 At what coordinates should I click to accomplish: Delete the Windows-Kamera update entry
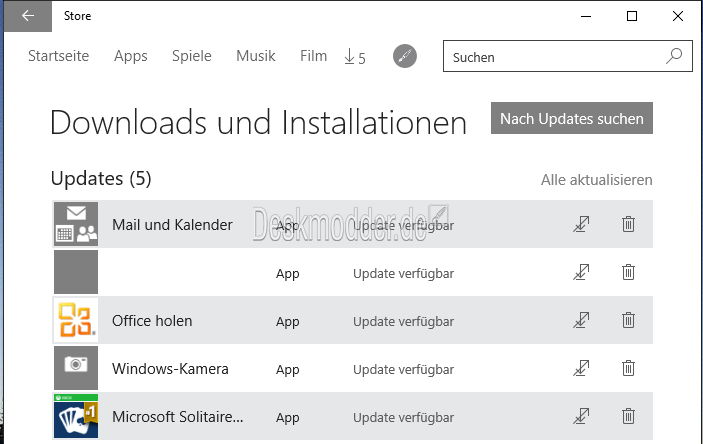(x=628, y=368)
